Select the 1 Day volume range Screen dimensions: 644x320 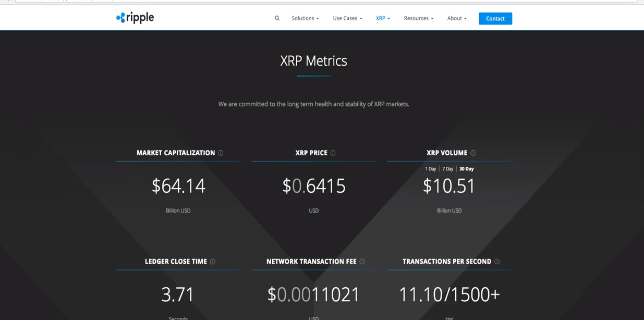coord(431,169)
